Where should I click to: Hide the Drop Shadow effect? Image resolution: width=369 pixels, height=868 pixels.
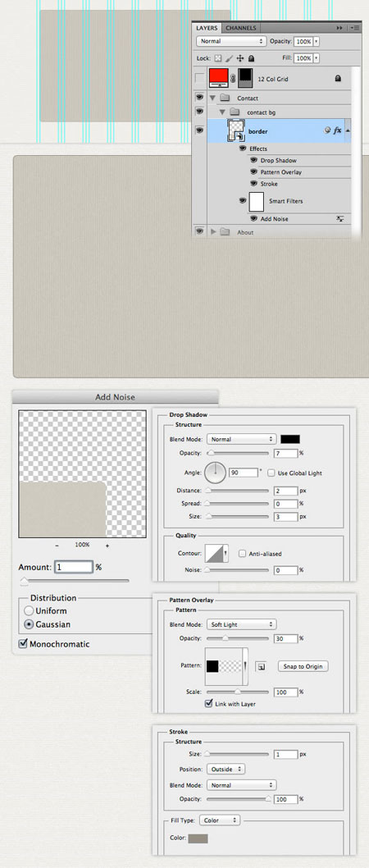[253, 161]
